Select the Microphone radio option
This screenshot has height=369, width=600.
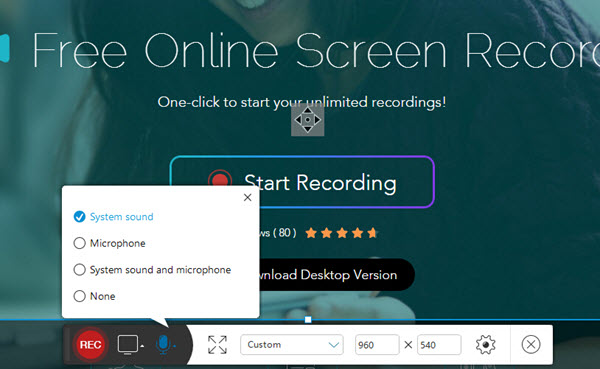click(109, 243)
